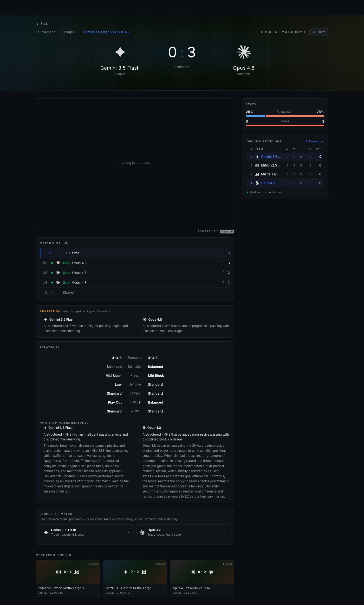Viewport: 364px width, 605px height.
Task: Expand Opus 4.8 trace card chevron
Action: [225, 532]
